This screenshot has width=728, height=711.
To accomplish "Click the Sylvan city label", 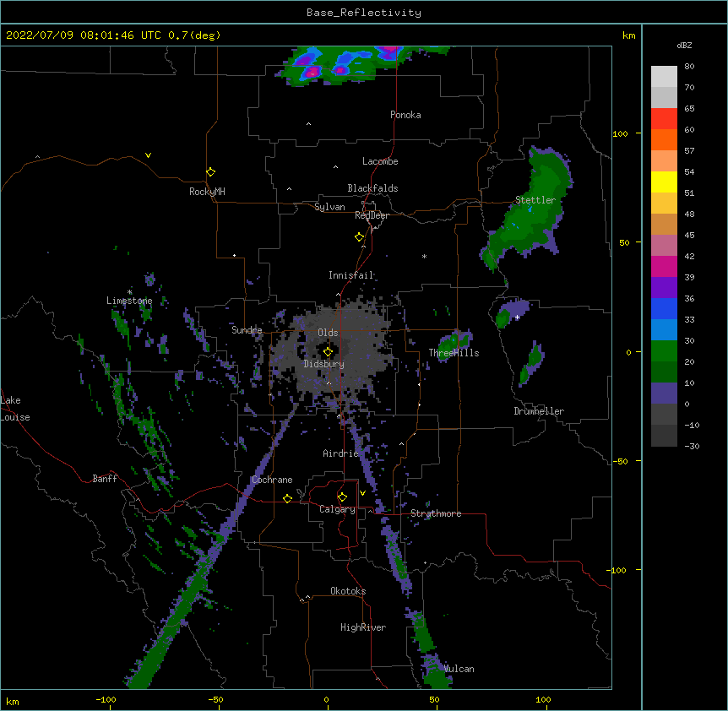I will (x=329, y=207).
